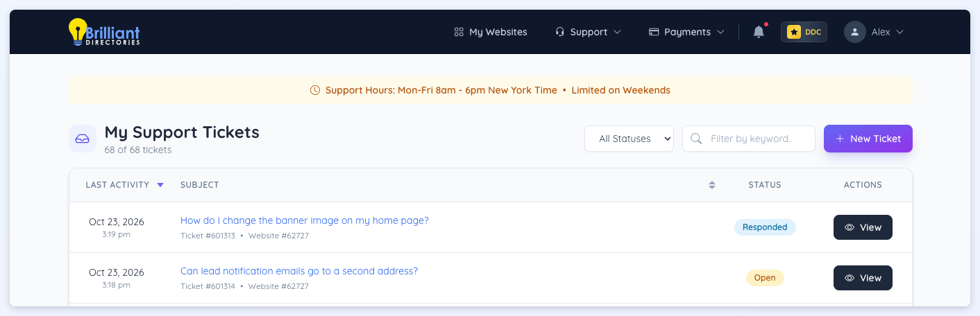The image size is (980, 316).
Task: Click the Responded status badge
Action: (765, 227)
